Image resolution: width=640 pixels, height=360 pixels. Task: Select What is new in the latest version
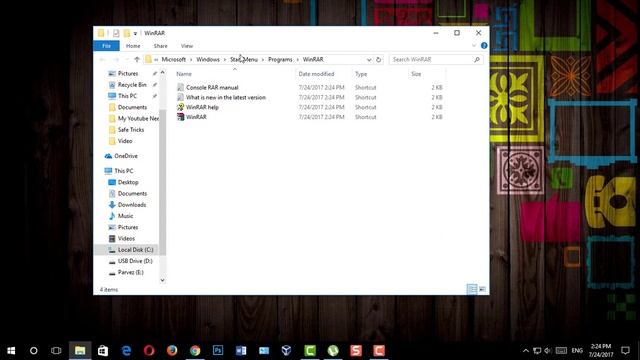[225, 97]
